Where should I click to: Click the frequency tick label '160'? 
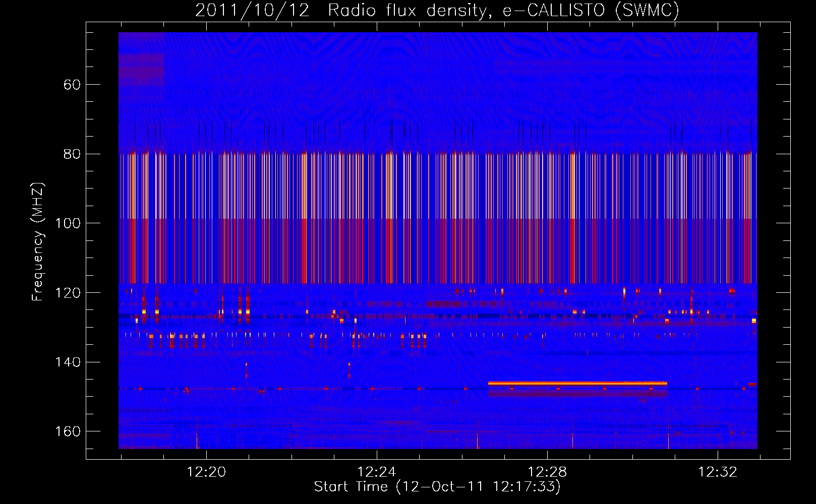(68, 432)
